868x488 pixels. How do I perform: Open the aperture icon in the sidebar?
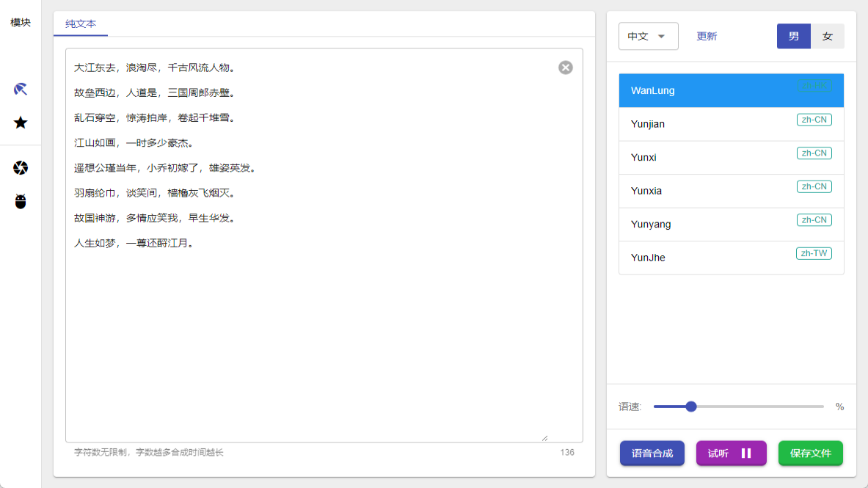(20, 167)
